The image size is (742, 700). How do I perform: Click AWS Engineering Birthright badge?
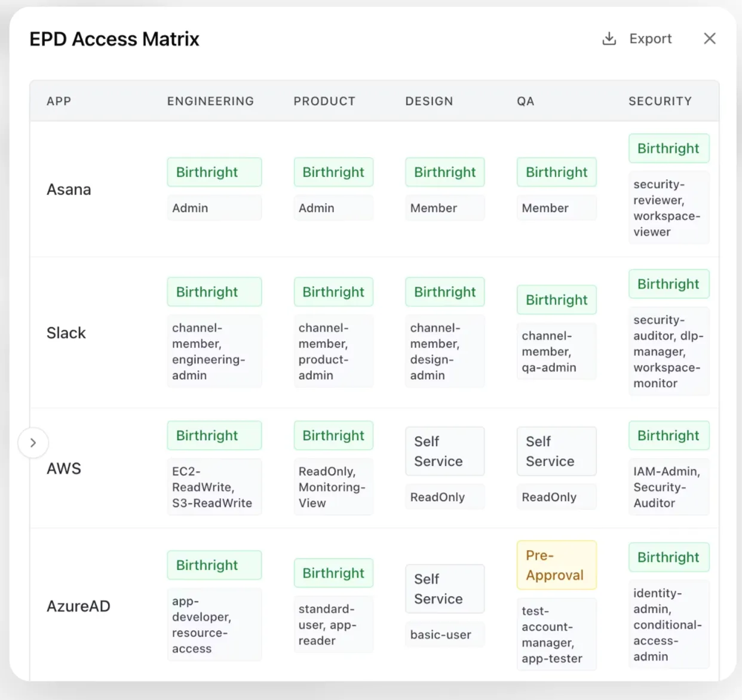pyautogui.click(x=214, y=435)
